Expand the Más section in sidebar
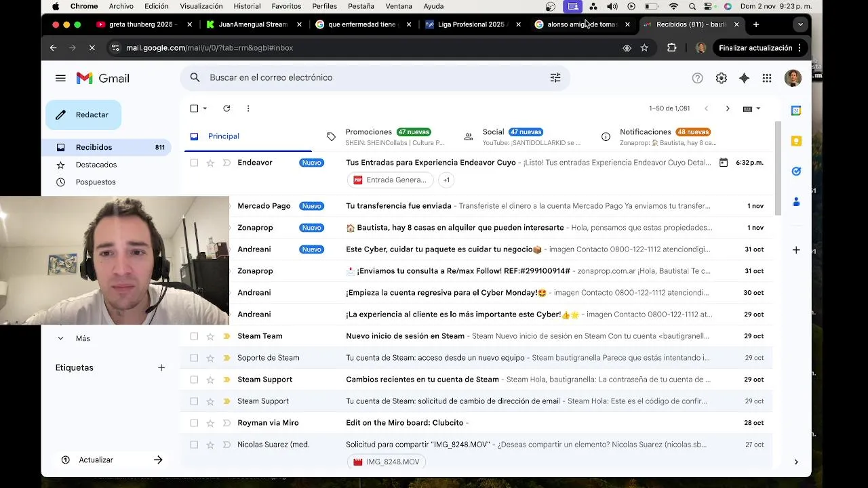868x488 pixels. tap(83, 338)
